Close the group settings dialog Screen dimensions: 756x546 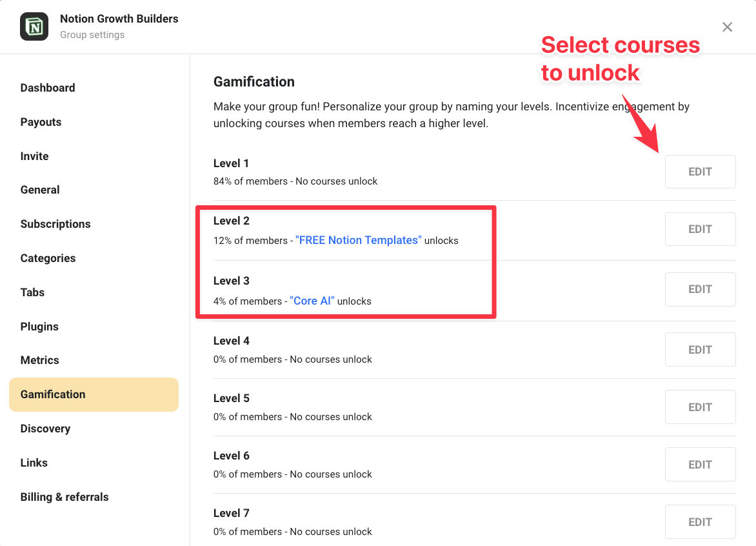(x=727, y=26)
